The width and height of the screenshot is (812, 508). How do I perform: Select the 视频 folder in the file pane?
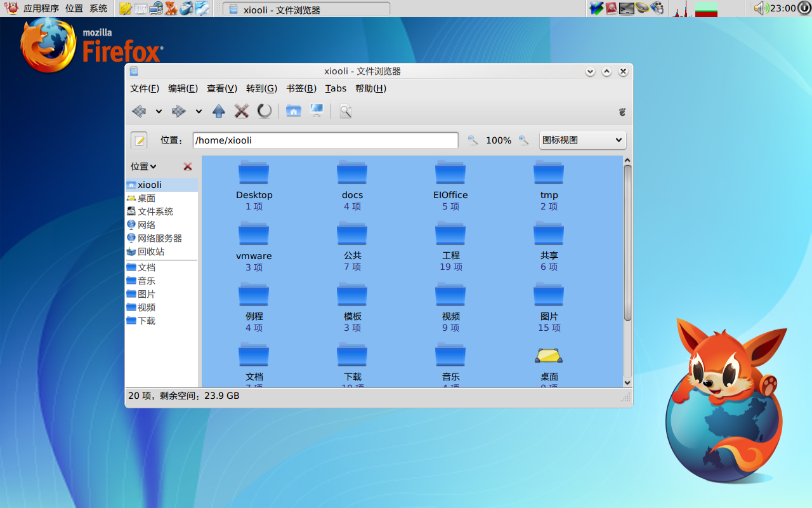(x=450, y=293)
